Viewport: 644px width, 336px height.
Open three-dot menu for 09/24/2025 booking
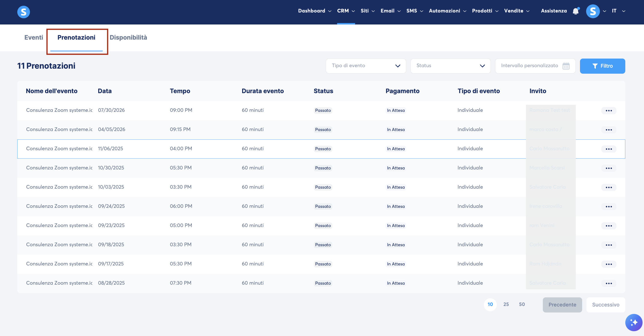tap(609, 207)
